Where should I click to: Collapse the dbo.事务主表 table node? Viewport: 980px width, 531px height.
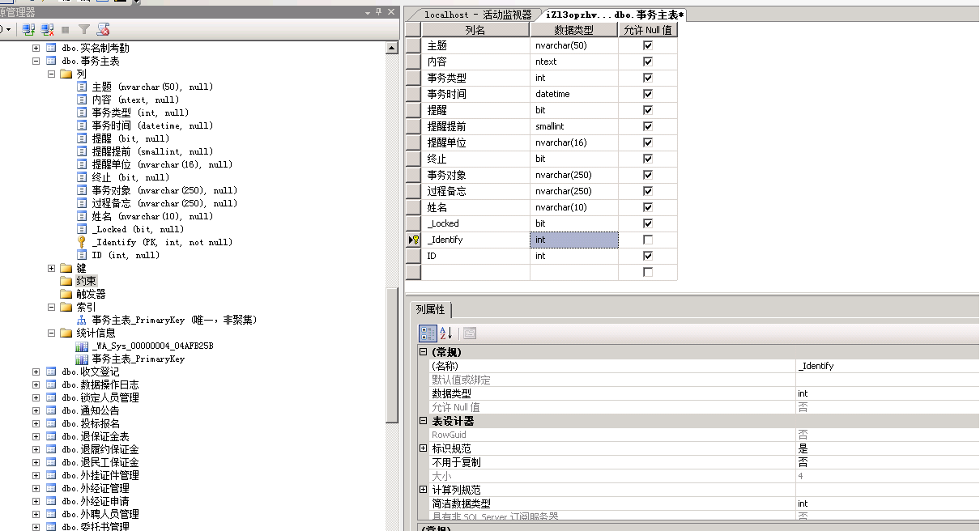coord(36,61)
